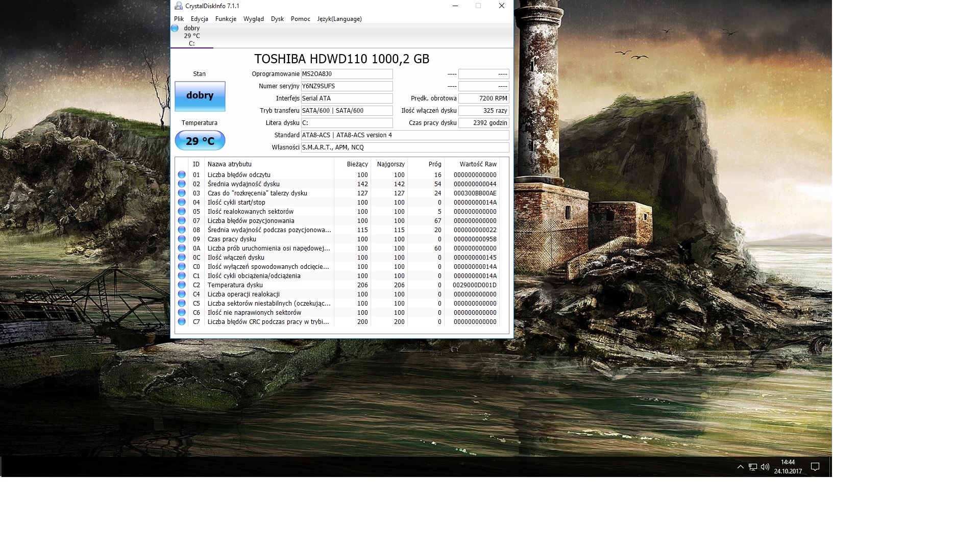Screen dimensions: 980x551
Task: Click the Litera dysku field
Action: click(347, 123)
